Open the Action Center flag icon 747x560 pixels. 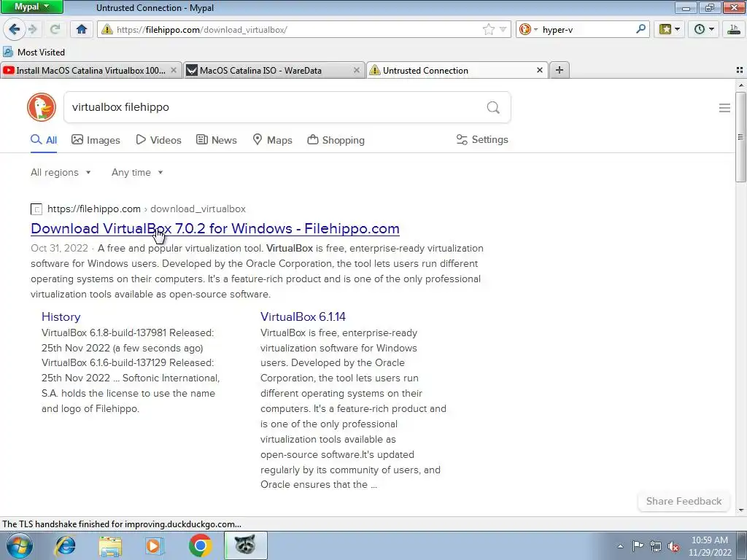(638, 546)
